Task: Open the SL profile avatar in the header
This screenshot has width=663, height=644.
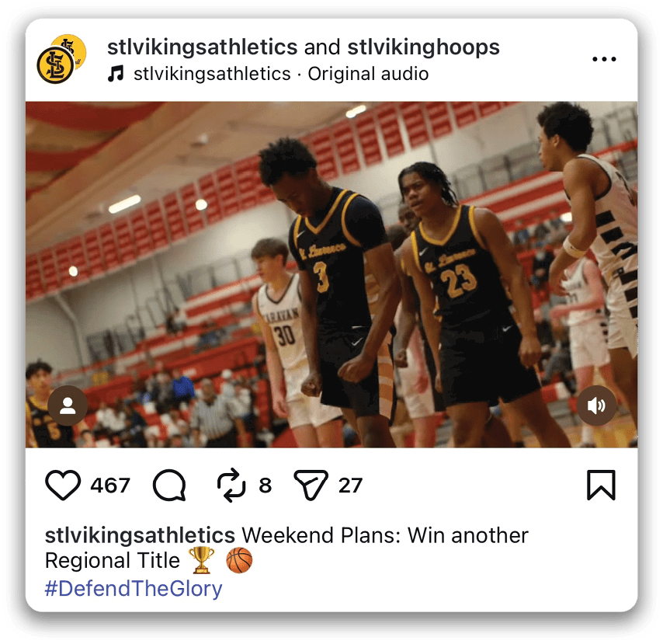Action: (x=62, y=59)
